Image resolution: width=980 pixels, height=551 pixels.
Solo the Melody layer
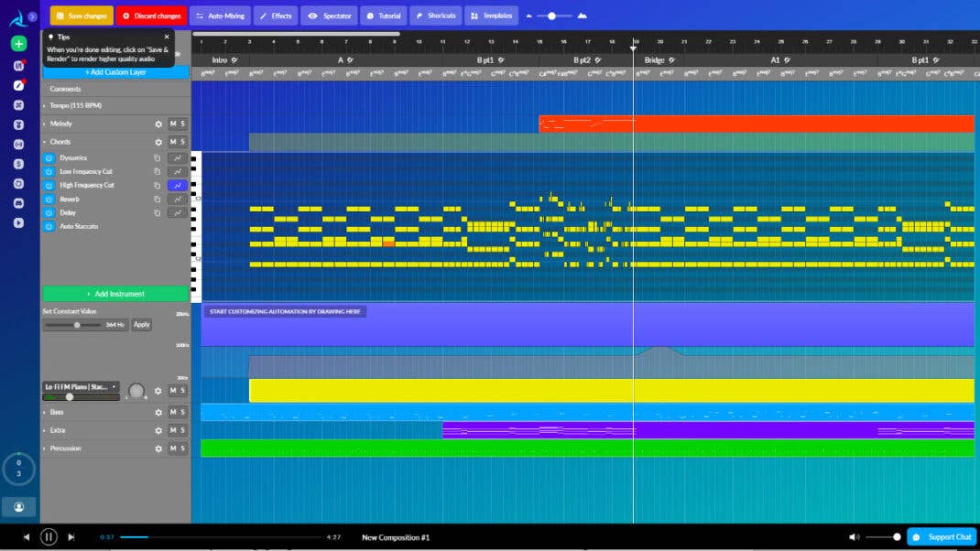(182, 124)
